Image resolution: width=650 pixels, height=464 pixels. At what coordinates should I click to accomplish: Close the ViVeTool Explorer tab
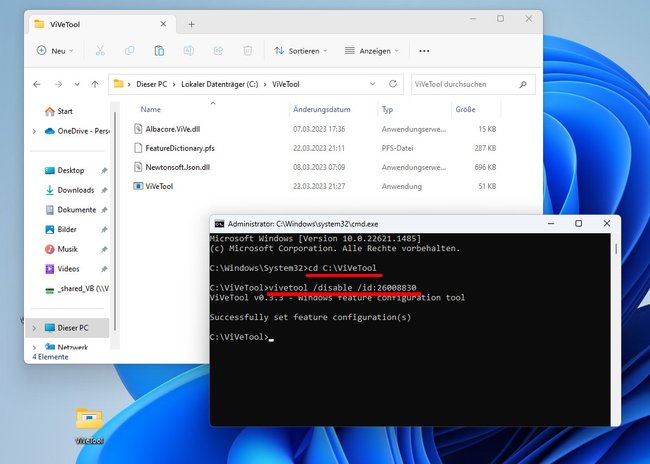point(163,24)
